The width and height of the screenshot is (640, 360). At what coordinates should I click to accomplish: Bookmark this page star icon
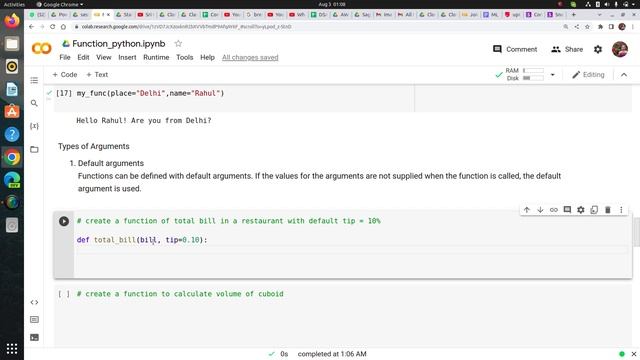coord(587,27)
